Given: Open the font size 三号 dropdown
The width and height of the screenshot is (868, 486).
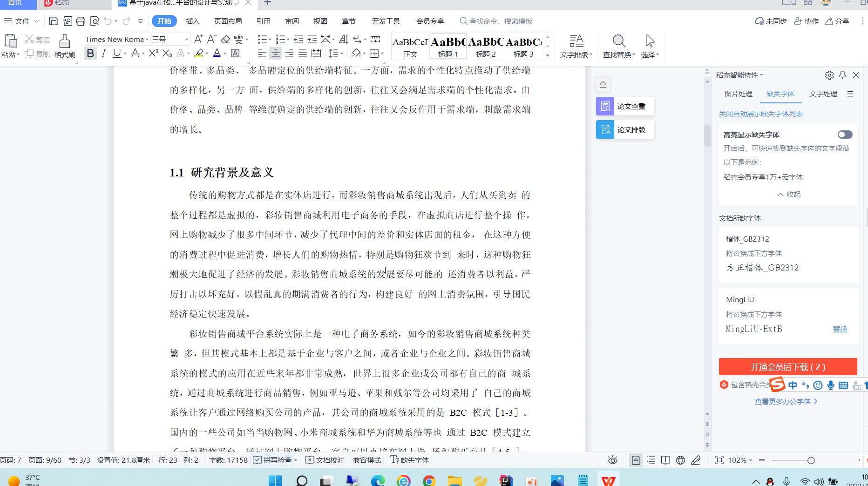Looking at the screenshot, I should (x=187, y=40).
